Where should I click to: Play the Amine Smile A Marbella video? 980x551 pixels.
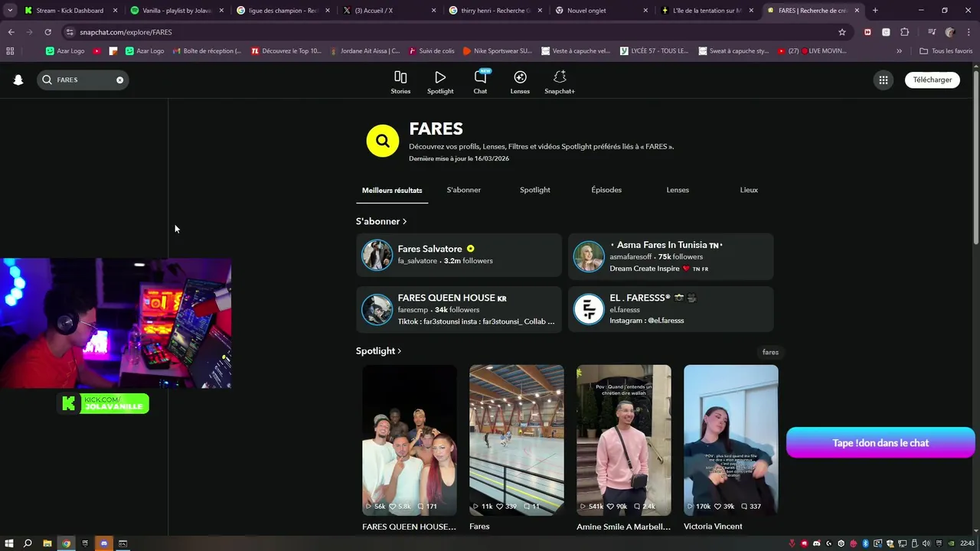point(624,440)
